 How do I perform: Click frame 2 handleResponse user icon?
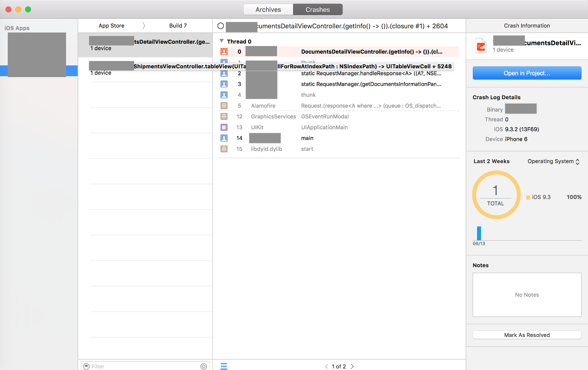pos(224,73)
